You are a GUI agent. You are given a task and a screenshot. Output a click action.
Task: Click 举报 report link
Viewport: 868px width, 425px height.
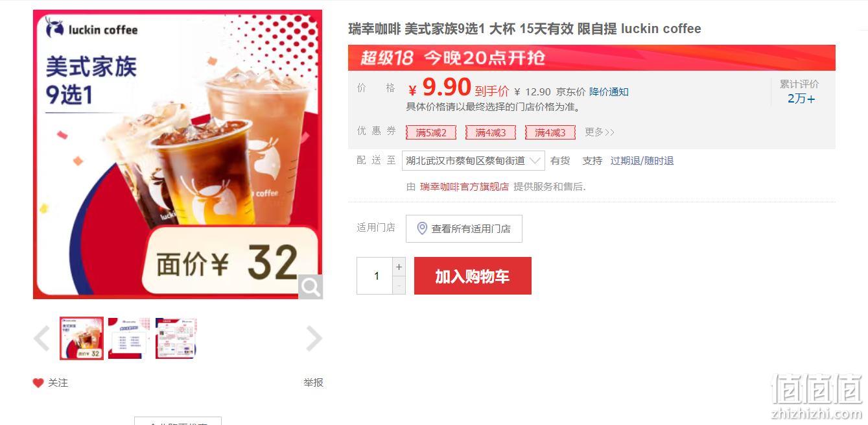(x=313, y=383)
